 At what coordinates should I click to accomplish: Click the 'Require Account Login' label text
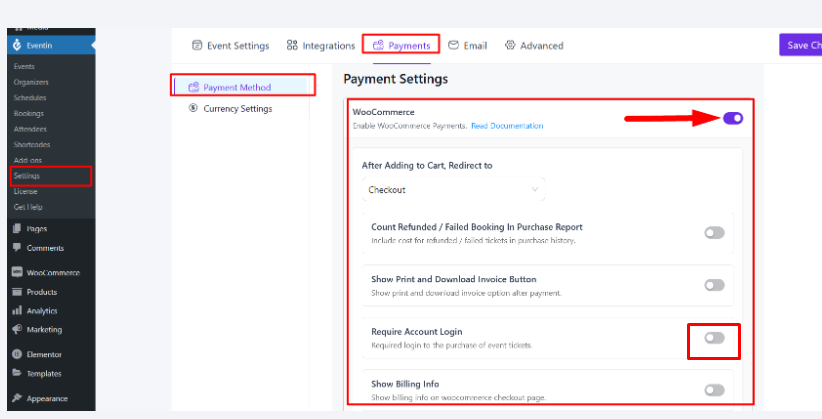(417, 331)
